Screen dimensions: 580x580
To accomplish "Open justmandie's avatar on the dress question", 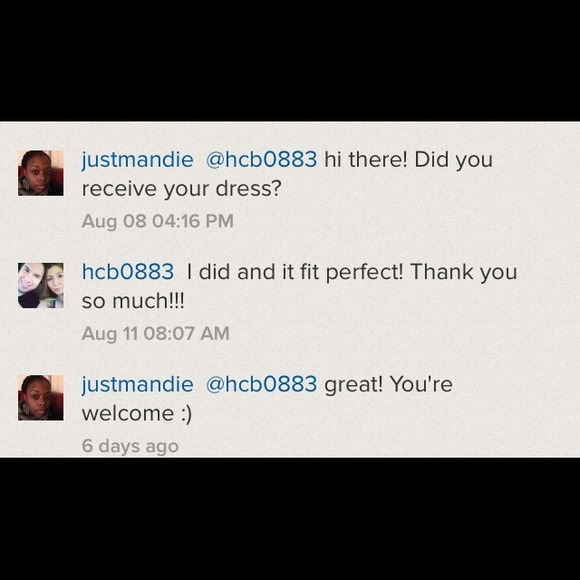I will click(41, 173).
